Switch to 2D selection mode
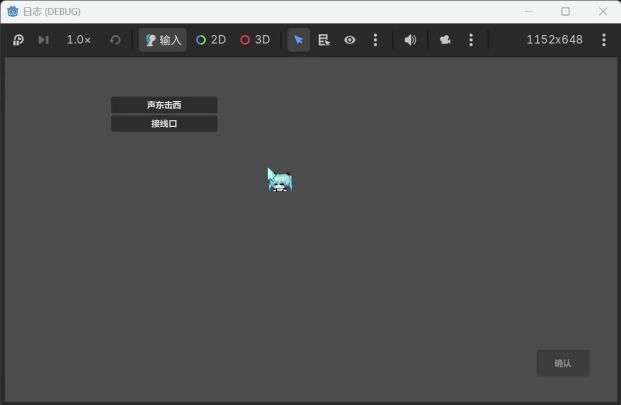This screenshot has height=405, width=621. coord(211,40)
